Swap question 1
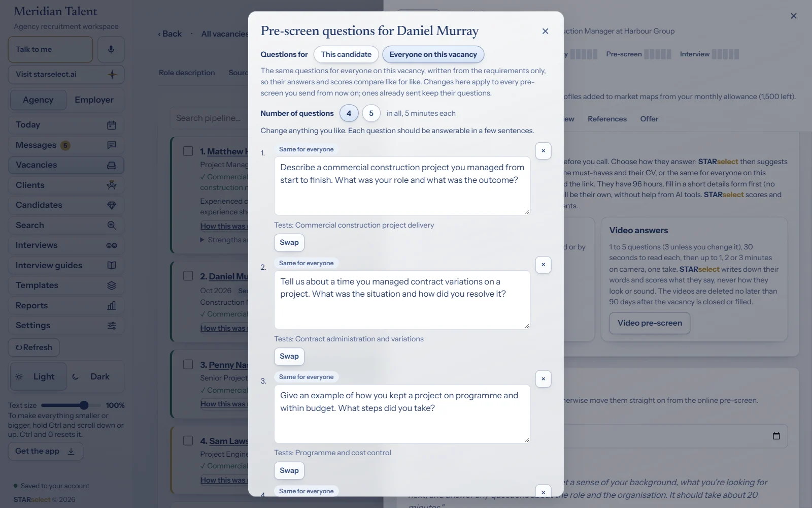The image size is (812, 508). (289, 242)
